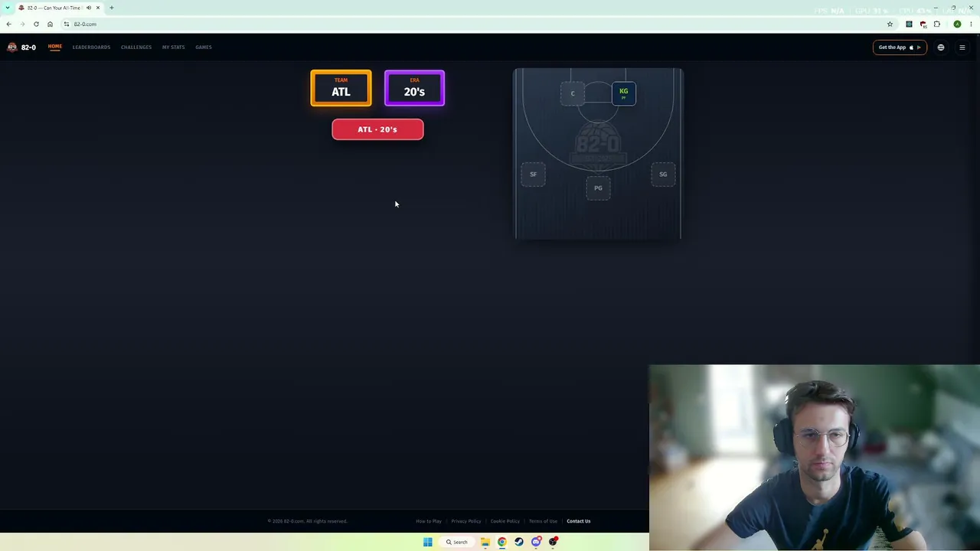
Task: Open Terms of Use footer link
Action: pos(543,521)
